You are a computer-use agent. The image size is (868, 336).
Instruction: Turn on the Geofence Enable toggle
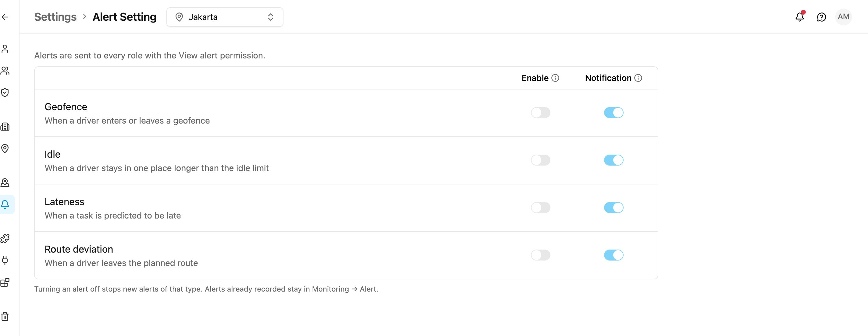click(540, 113)
